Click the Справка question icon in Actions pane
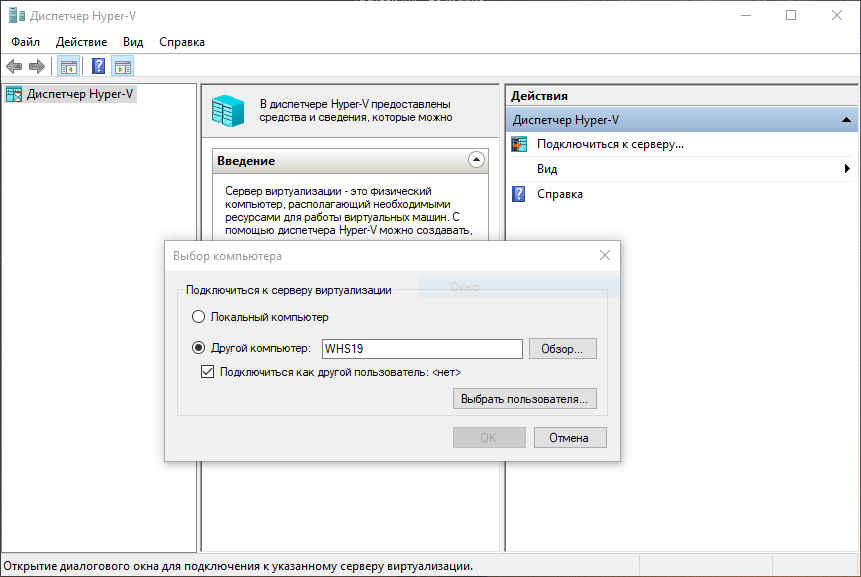The image size is (861, 577). (518, 194)
